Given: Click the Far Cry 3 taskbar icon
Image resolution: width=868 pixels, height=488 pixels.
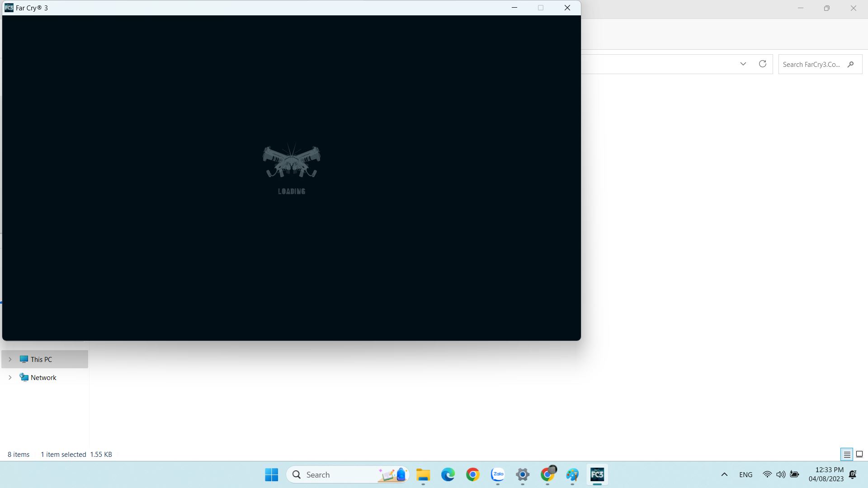Looking at the screenshot, I should click(597, 474).
